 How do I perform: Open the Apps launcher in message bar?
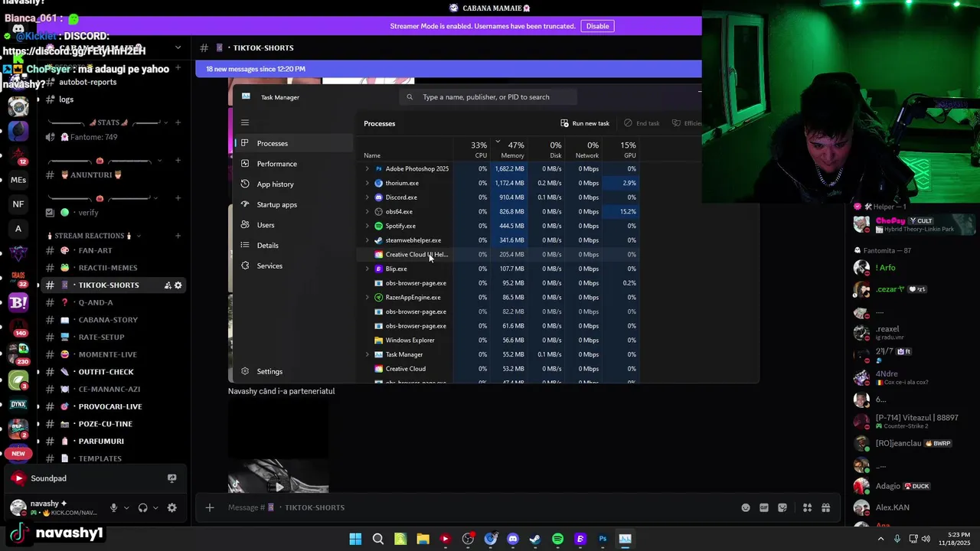pyautogui.click(x=807, y=507)
